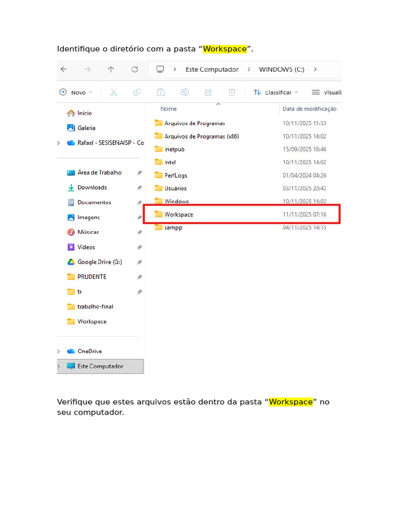Go back with the left arrow
The image size is (399, 532).
(63, 69)
